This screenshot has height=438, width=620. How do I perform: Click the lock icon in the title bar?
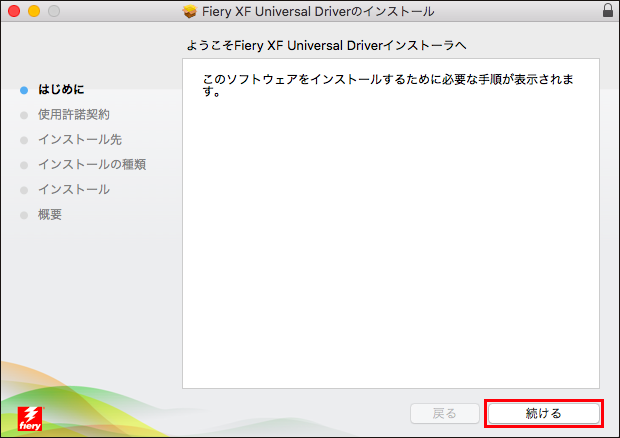(x=608, y=10)
